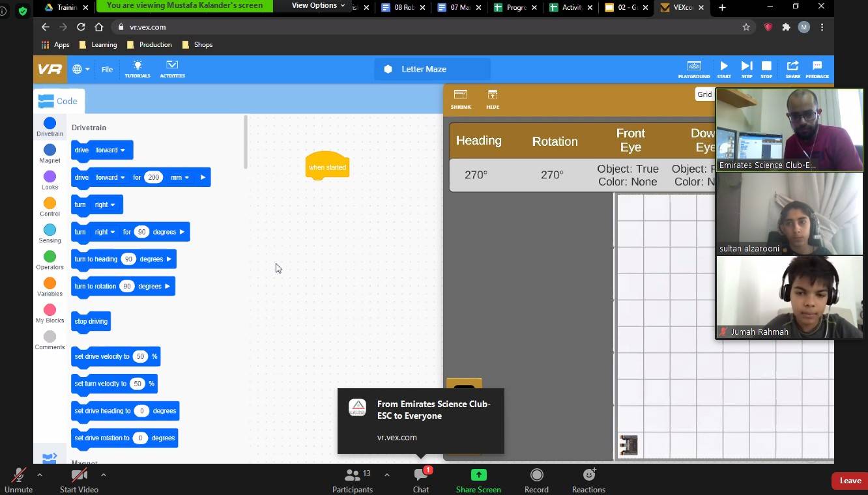
Task: Select the Sensing category color circle
Action: tap(50, 230)
